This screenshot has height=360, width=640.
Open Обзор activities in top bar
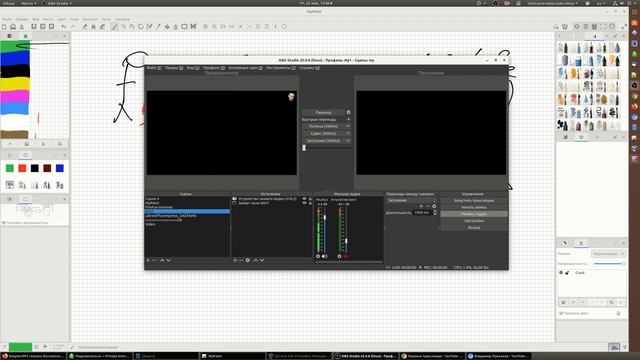tap(8, 3)
